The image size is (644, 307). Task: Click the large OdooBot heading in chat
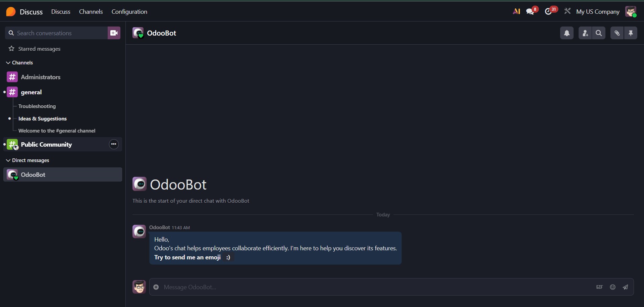point(178,185)
